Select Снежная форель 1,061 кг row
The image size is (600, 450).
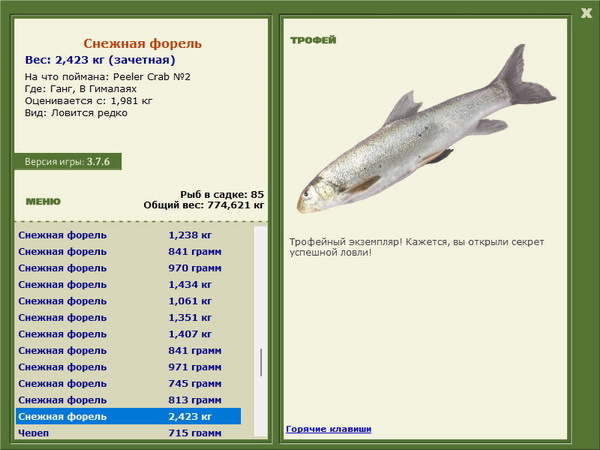(x=128, y=301)
